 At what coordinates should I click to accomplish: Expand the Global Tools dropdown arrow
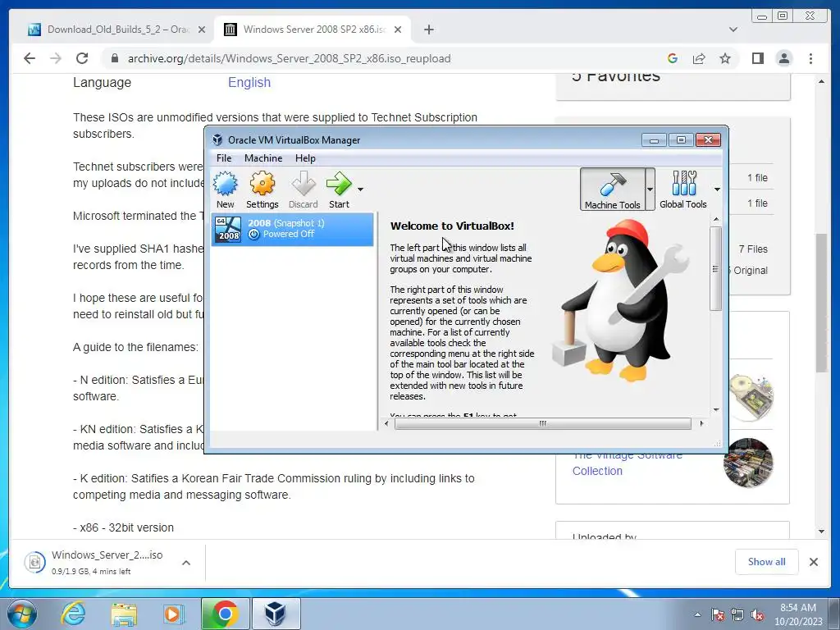(x=717, y=189)
